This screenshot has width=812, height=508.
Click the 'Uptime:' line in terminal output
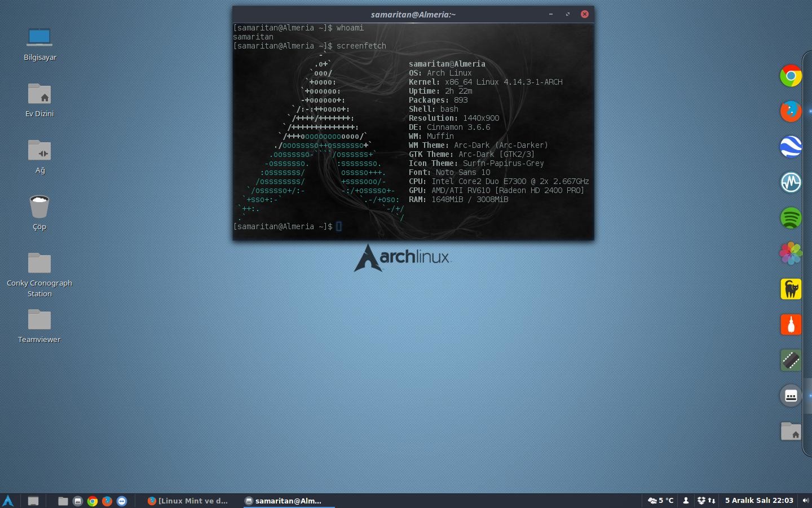pos(440,91)
